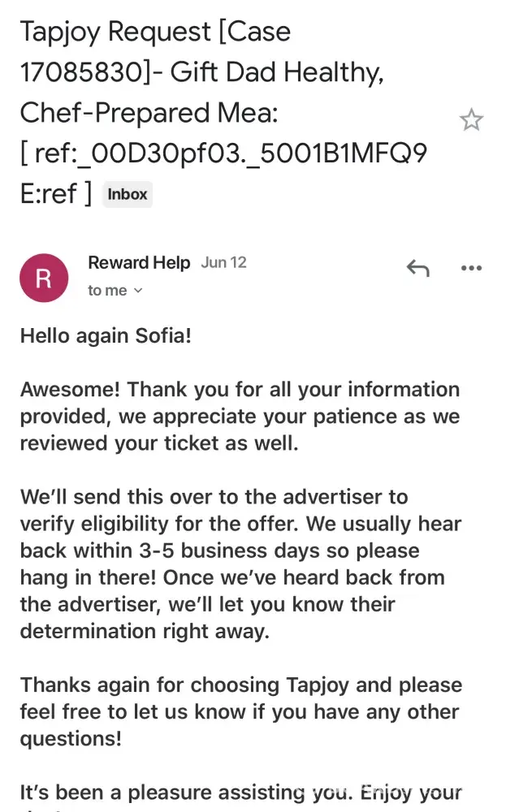Tap the sender name Reward Help

(x=138, y=262)
